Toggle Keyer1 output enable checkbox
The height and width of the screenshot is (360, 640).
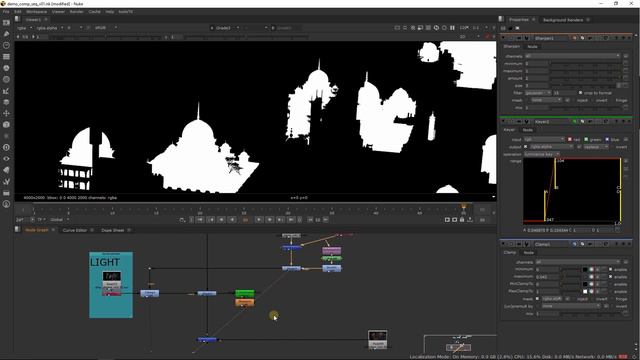pyautogui.click(x=526, y=147)
